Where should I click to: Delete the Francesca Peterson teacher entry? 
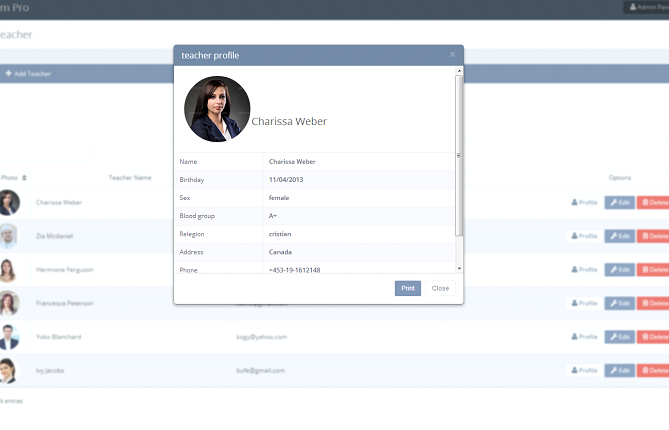pyautogui.click(x=653, y=303)
